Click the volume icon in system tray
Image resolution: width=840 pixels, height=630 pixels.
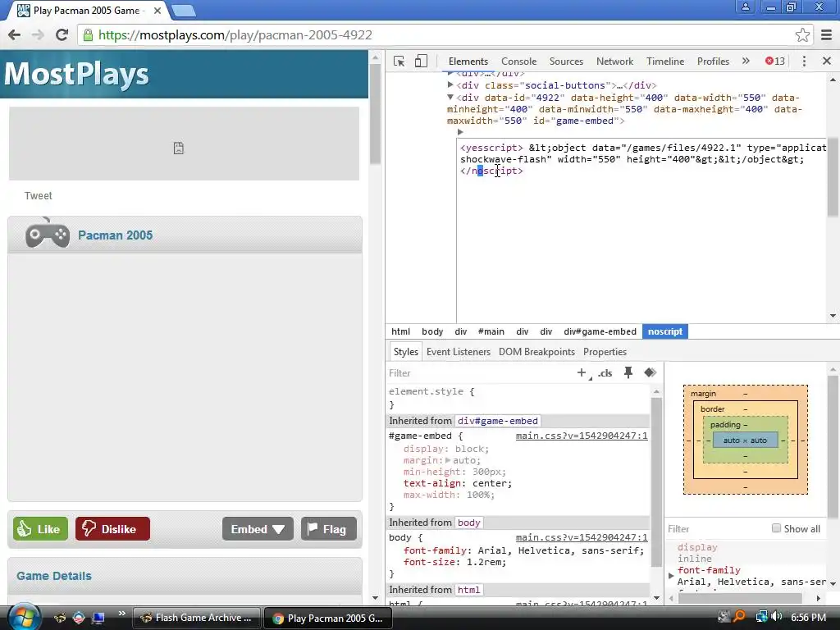(x=776, y=617)
